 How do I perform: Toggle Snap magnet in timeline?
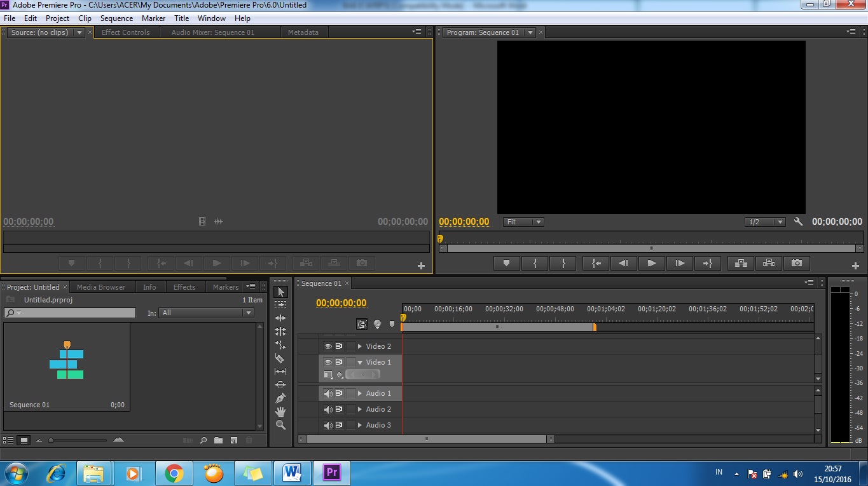tap(362, 325)
